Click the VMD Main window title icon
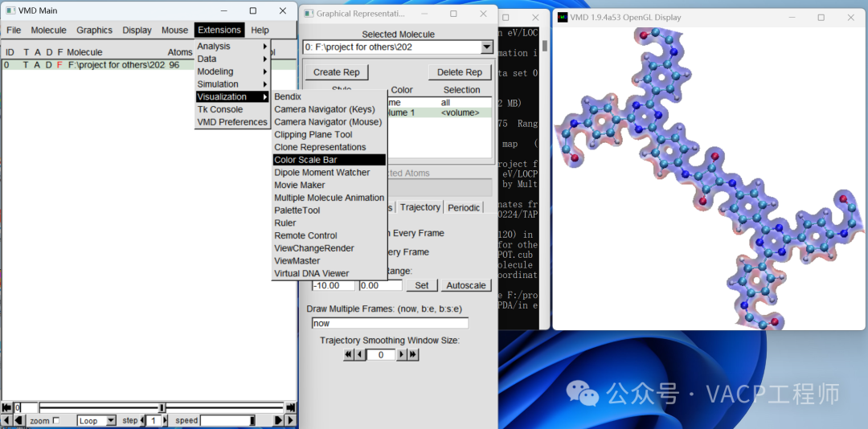868x429 pixels. [x=10, y=10]
